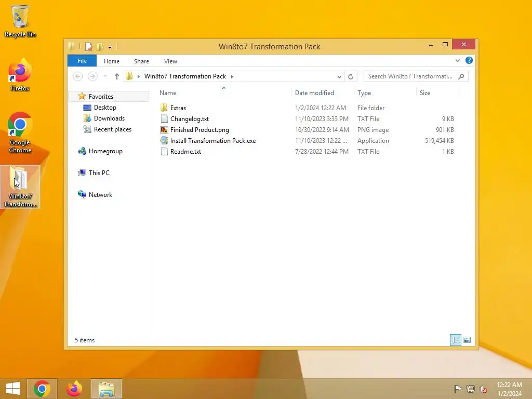The width and height of the screenshot is (532, 399).
Task: Click Win8to7 Transformation Pack breadcrumb
Action: 185,76
